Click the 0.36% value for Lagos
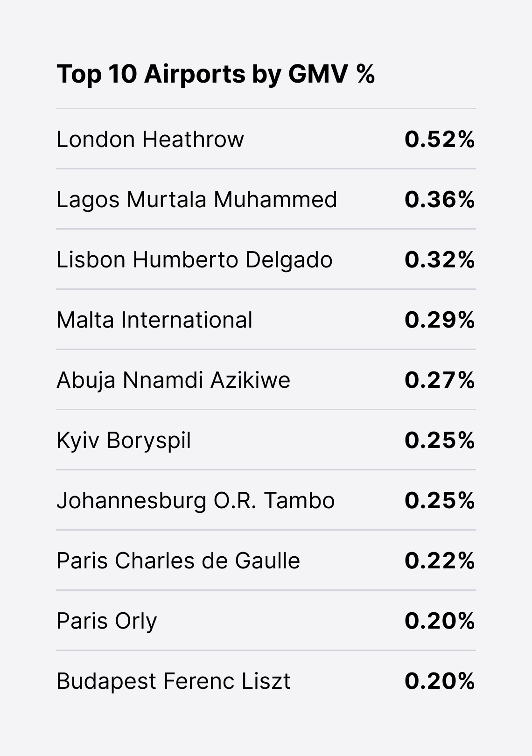 point(440,199)
